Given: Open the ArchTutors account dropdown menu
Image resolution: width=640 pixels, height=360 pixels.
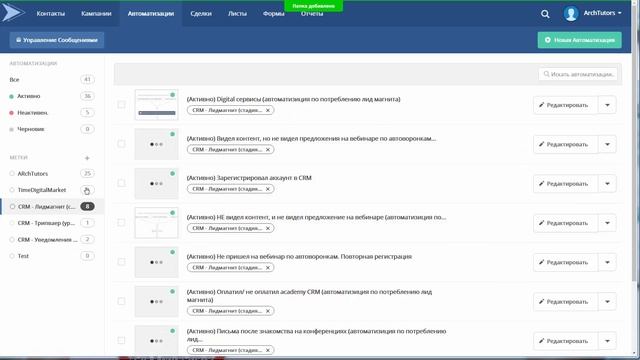Looking at the screenshot, I should 602,13.
